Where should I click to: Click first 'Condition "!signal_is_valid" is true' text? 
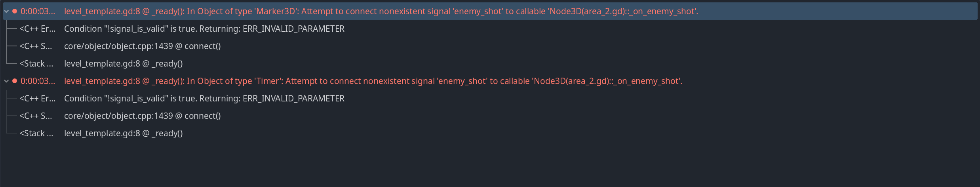(130, 29)
